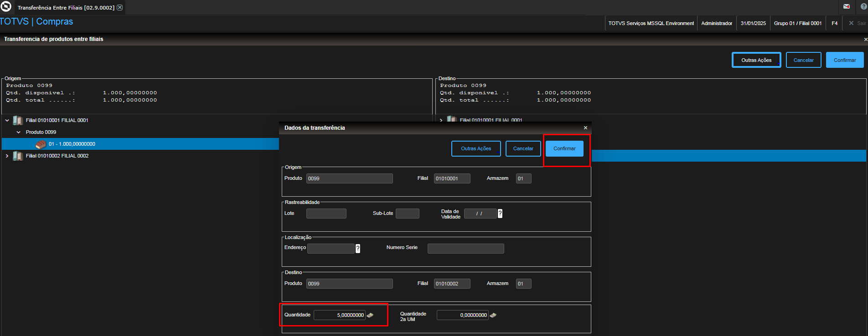Open Outras Ações dropdown in transfer dialog
868x336 pixels.
pyautogui.click(x=476, y=148)
